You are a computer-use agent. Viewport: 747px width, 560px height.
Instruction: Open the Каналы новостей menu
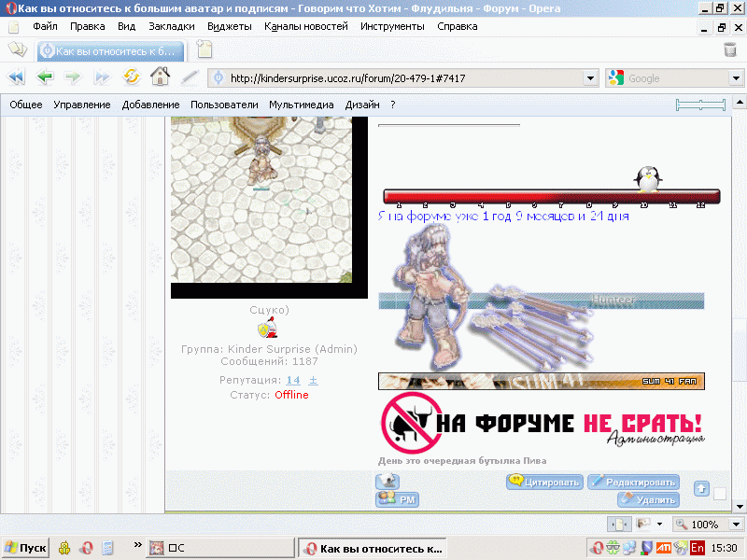[306, 27]
